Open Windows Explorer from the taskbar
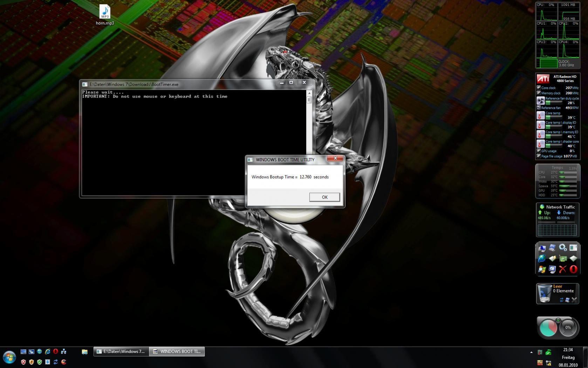Viewport: 588px width, 368px height. pos(85,352)
